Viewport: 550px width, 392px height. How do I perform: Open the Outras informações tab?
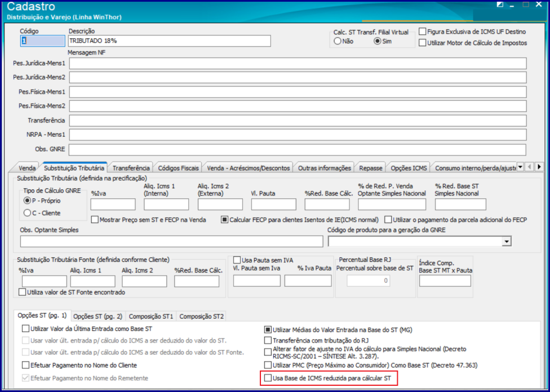coord(325,168)
